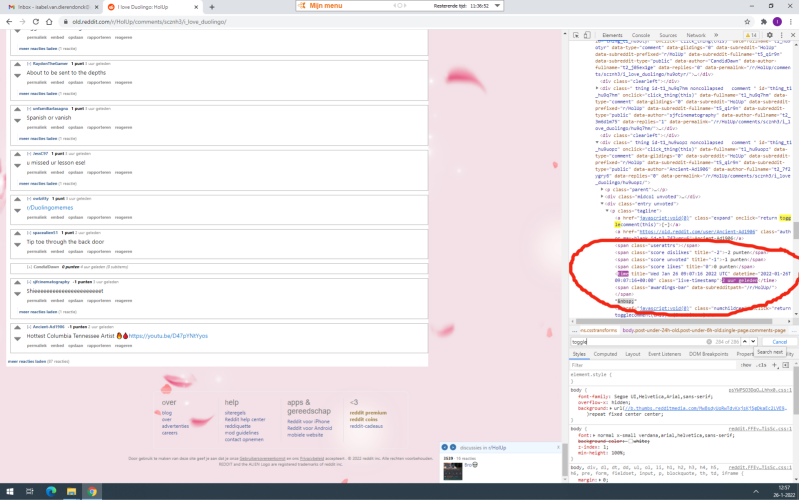The image size is (799, 500).
Task: Collapse the spacealien11 comment with [-]
Action: (29, 233)
